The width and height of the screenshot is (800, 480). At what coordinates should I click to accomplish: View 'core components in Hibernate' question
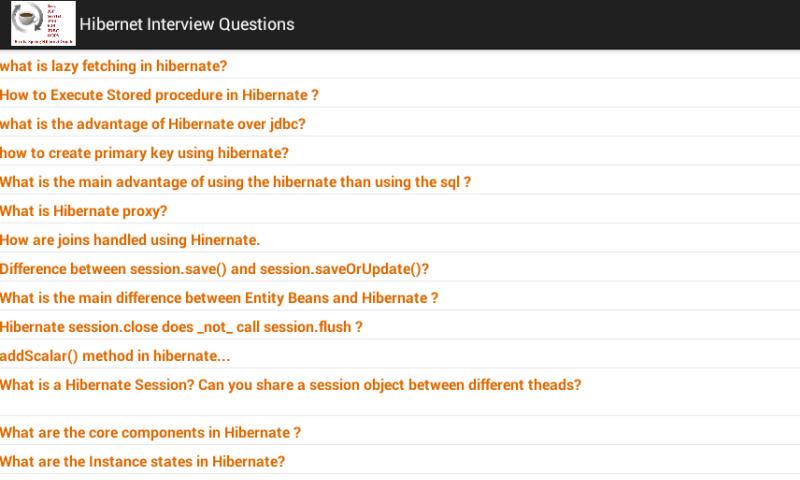point(151,433)
